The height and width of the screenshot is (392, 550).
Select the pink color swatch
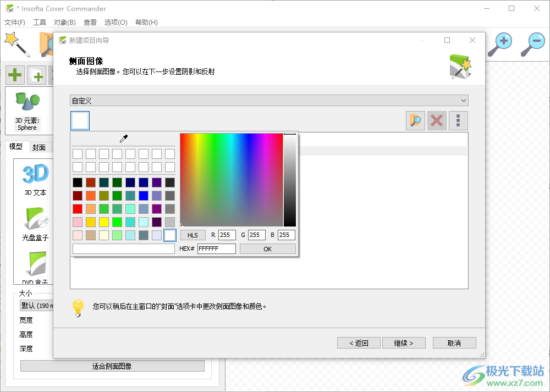pos(78,222)
